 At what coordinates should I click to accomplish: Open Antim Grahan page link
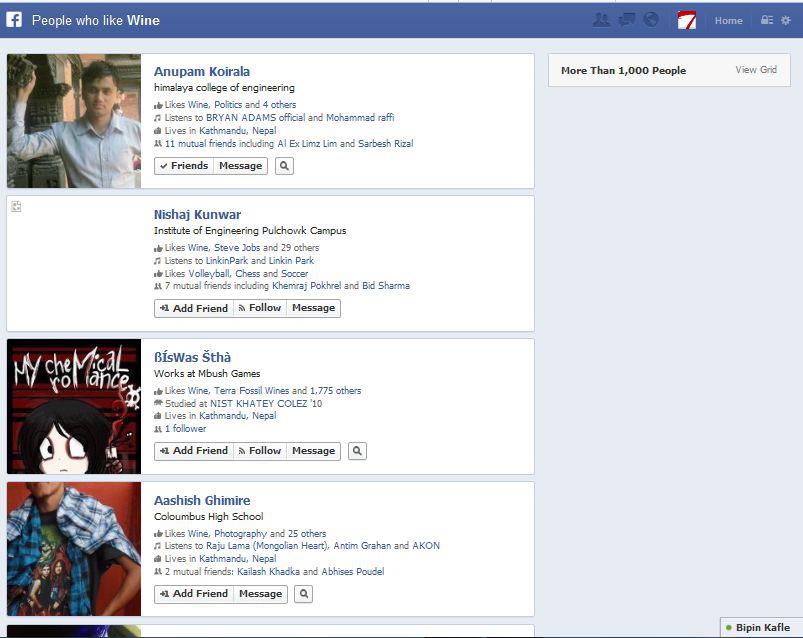pyautogui.click(x=362, y=546)
